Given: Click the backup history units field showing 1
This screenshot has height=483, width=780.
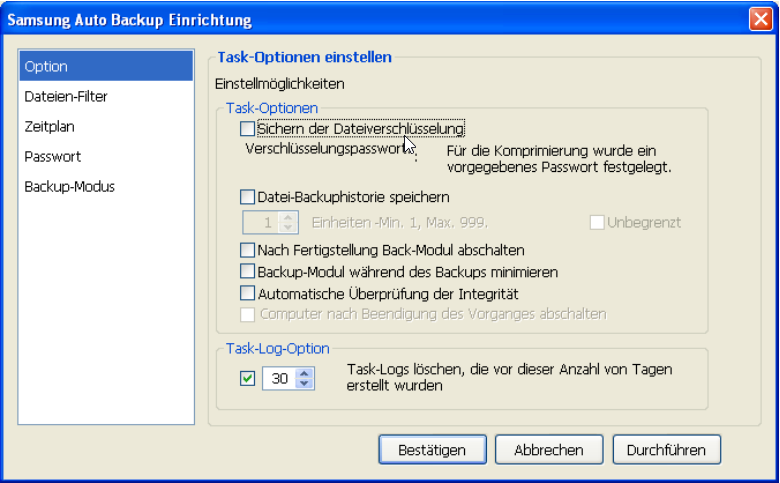Looking at the screenshot, I should [x=261, y=222].
